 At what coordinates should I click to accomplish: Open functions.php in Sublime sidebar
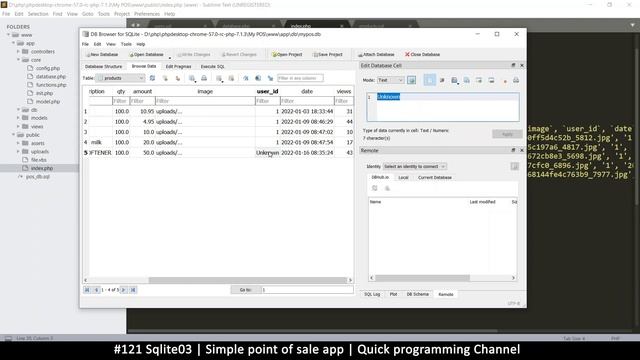pyautogui.click(x=51, y=85)
